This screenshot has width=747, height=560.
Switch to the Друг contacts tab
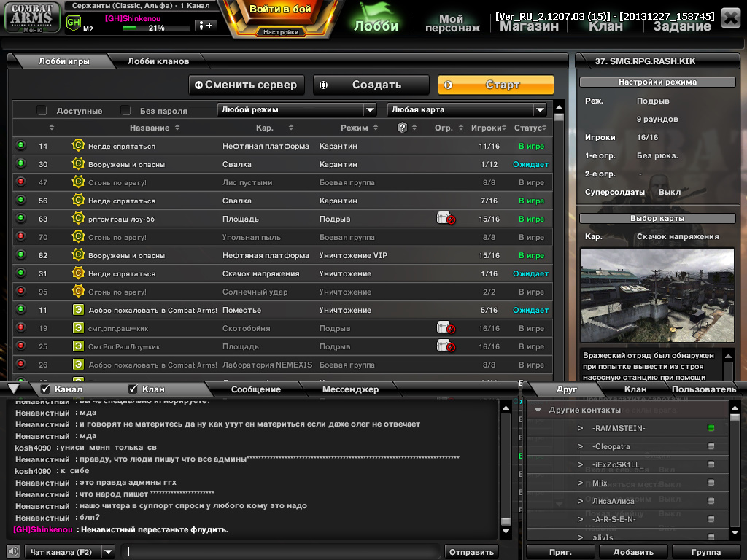[566, 389]
